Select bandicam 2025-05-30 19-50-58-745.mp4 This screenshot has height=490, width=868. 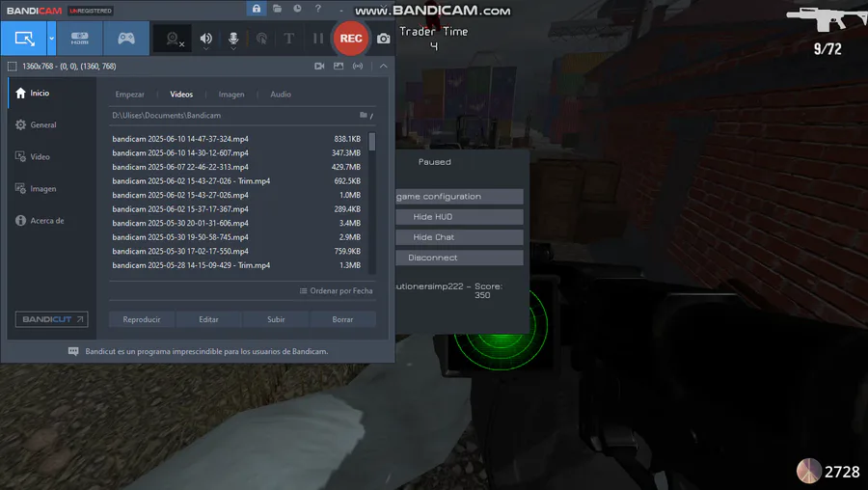tap(238, 237)
